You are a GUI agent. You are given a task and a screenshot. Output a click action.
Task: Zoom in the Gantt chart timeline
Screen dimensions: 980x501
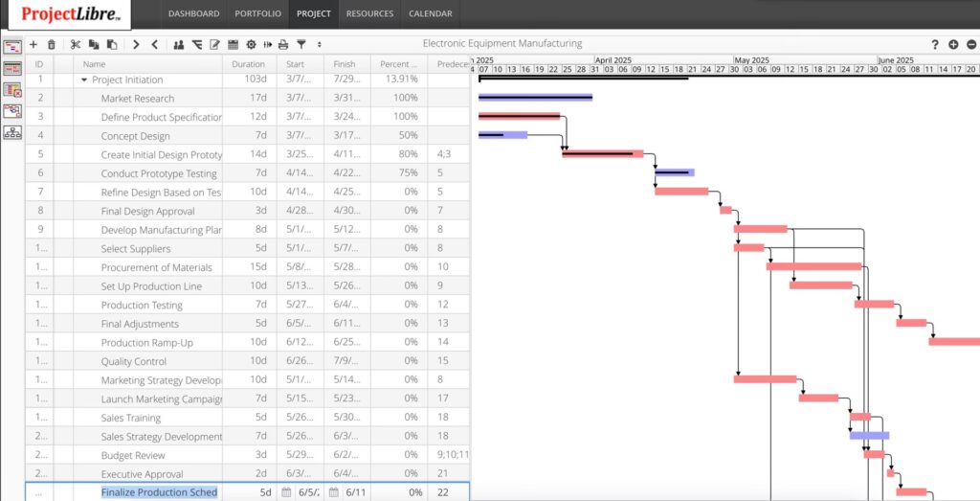click(x=953, y=44)
